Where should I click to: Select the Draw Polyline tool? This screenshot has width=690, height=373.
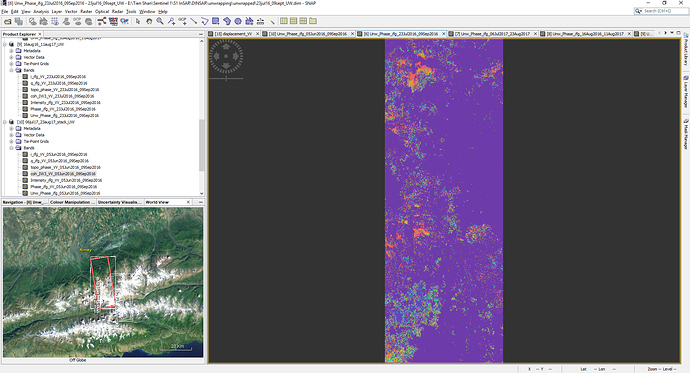click(204, 21)
